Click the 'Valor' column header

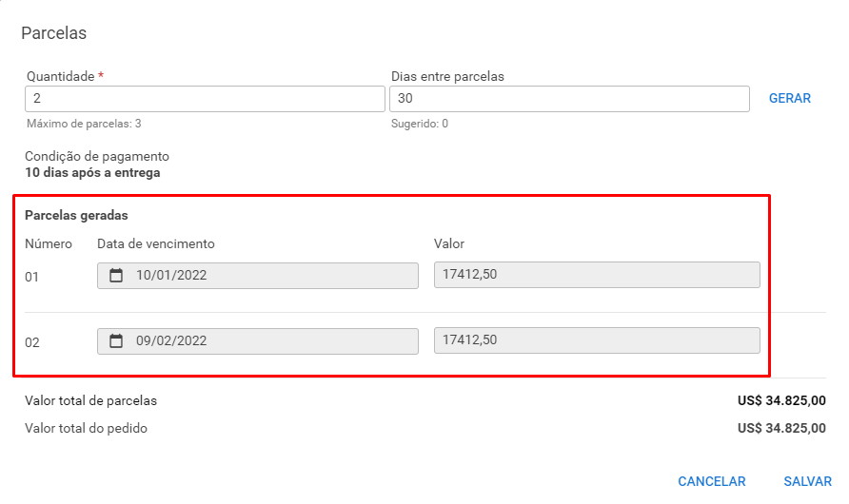point(449,243)
